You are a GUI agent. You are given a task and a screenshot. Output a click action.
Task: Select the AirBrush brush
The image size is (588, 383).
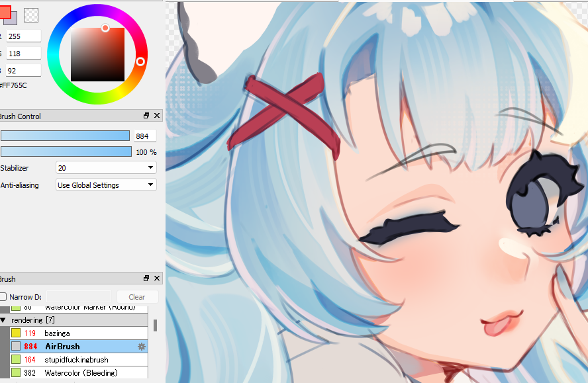click(x=79, y=346)
